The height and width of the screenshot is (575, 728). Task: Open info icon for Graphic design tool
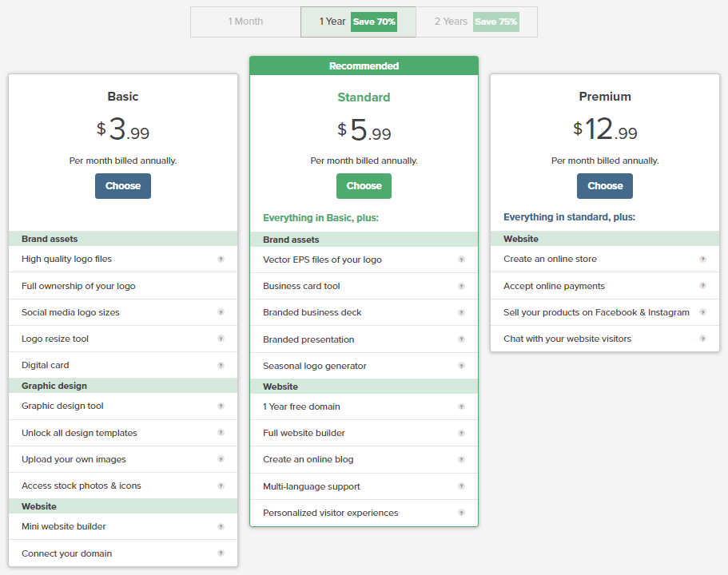coord(221,406)
